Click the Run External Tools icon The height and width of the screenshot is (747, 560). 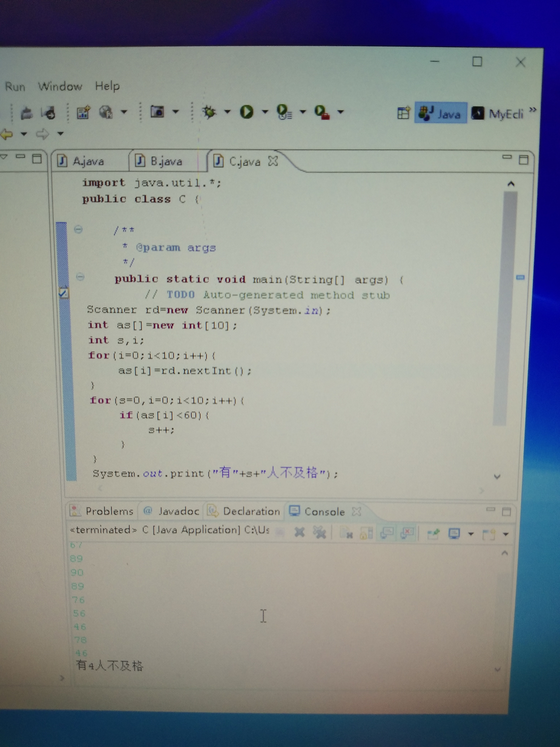click(322, 112)
